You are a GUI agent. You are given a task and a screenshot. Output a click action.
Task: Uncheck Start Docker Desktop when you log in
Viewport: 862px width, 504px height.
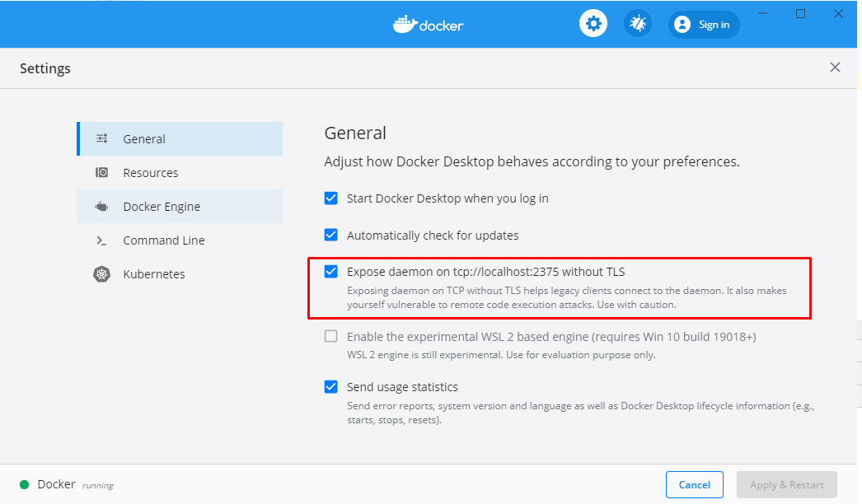tap(331, 198)
